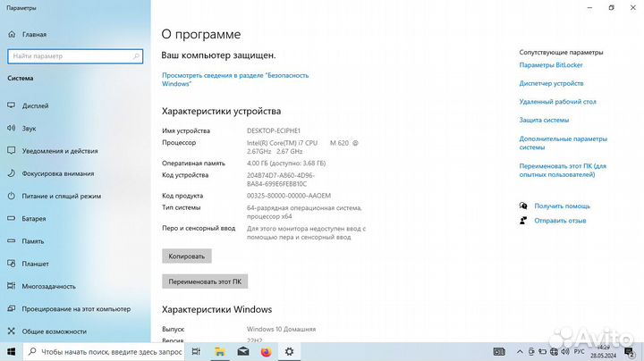Screen dimensions: 644x361
Task: Click the Система sidebar section label
Action: pos(20,78)
